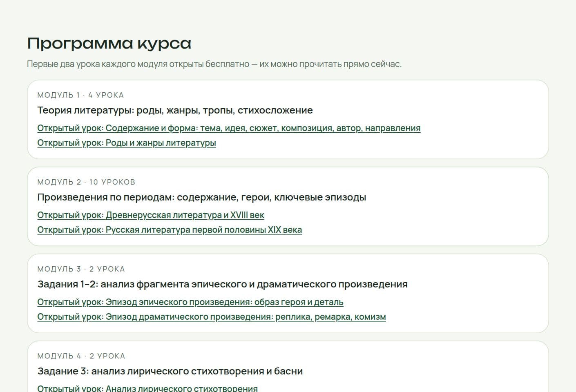
Task: Open lesson "Эпизод драматического произведения: реплика, ремарка, комизм"
Action: (x=212, y=317)
